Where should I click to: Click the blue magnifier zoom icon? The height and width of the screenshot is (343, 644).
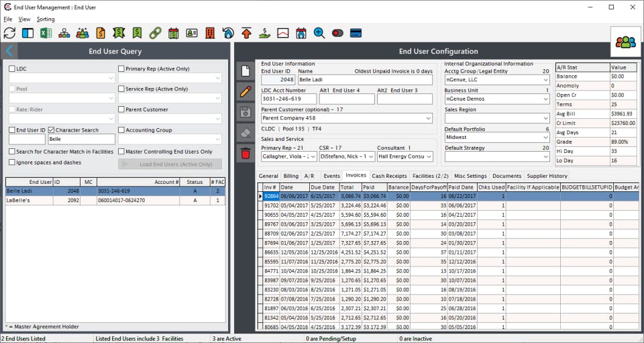[x=319, y=33]
